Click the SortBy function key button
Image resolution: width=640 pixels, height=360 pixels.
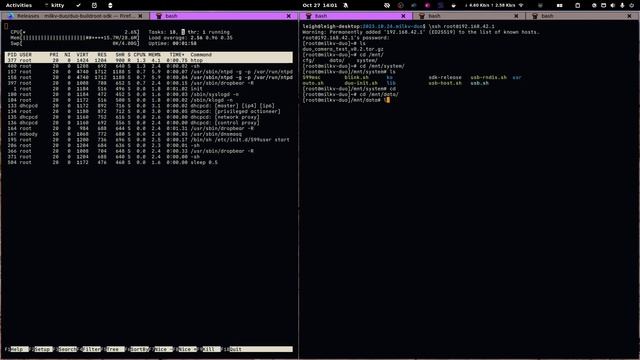point(140,349)
